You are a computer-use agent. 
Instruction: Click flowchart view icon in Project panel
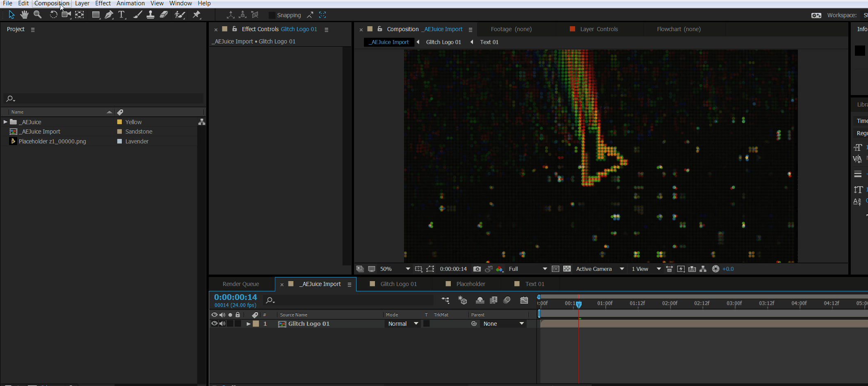(x=201, y=122)
